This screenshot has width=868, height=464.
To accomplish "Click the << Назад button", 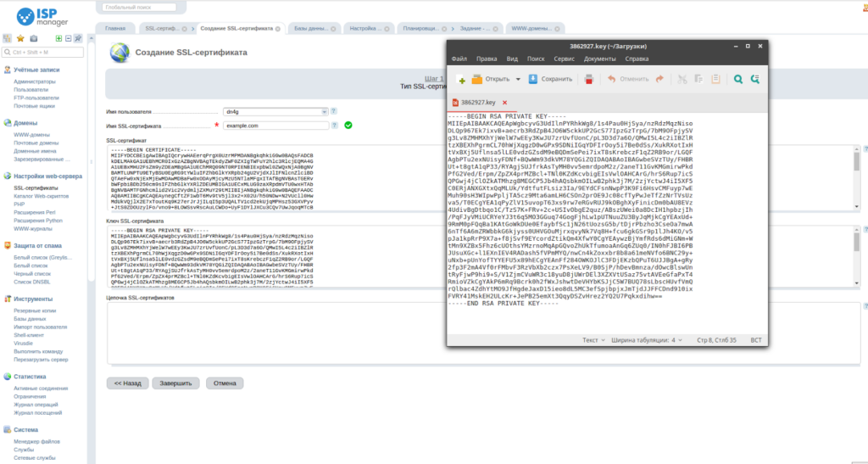I will tap(128, 383).
